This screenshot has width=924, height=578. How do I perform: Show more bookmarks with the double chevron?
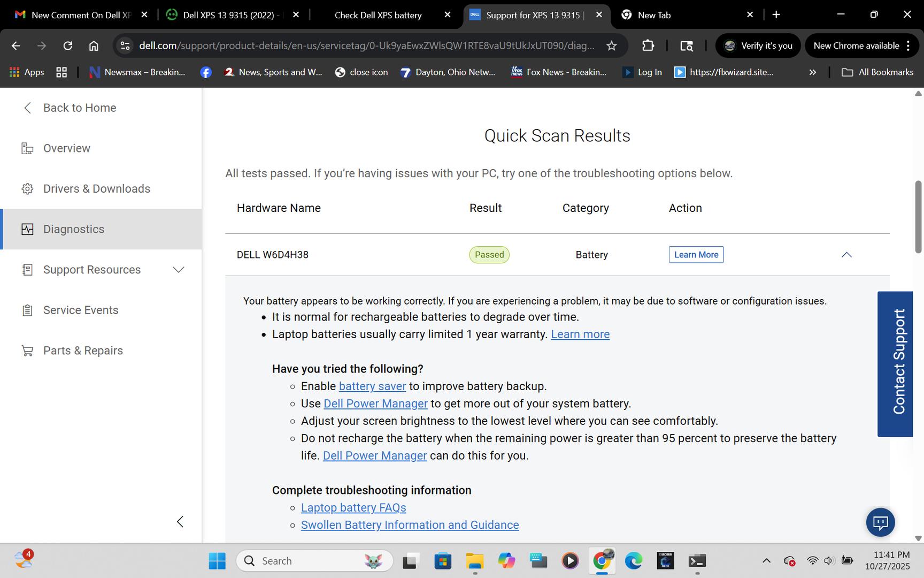tap(813, 72)
